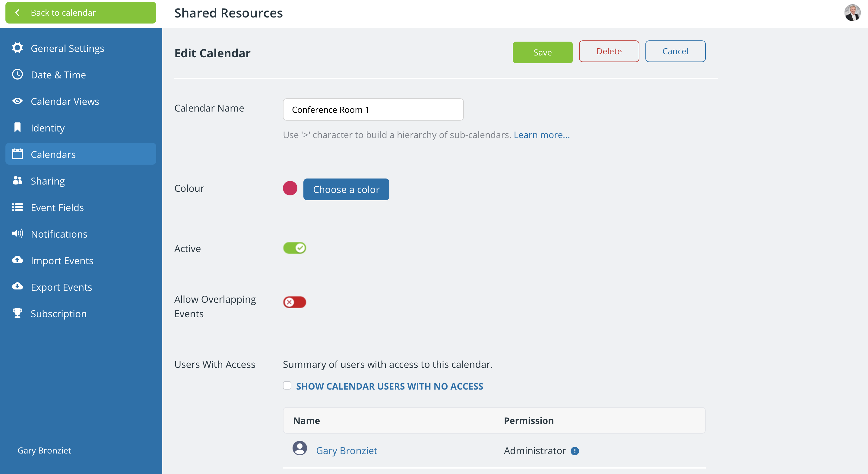Click SHOW CALENDAR USERS WITH NO ACCESS label
This screenshot has height=474, width=868.
click(x=390, y=387)
